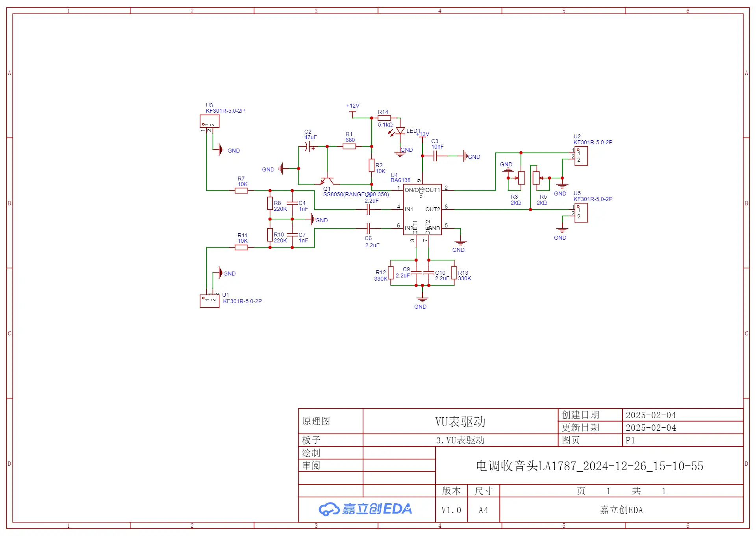This screenshot has width=756, height=536.
Task: Click the page value P1
Action: [630, 440]
